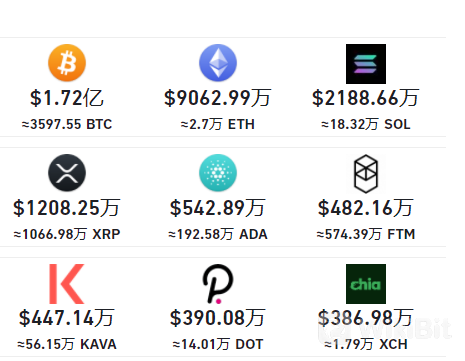465x361 pixels.
Task: Click the ≈14.01万 DOT quantity
Action: tap(218, 344)
